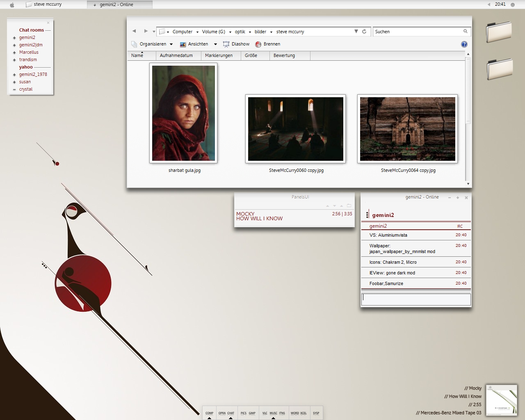Launch OPRA from the bottom dock
The height and width of the screenshot is (420, 525).
point(222,413)
